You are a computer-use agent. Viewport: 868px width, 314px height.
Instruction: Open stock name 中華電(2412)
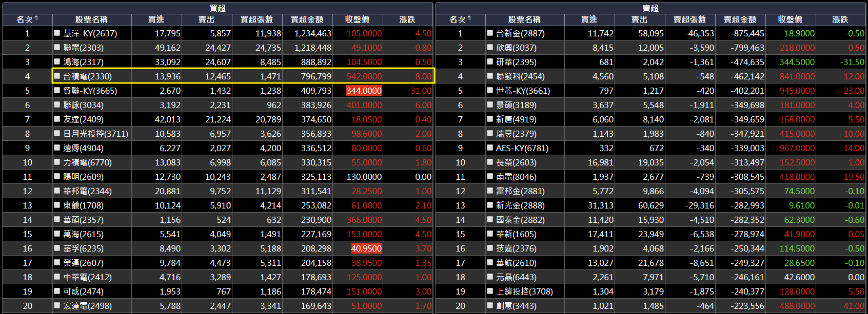point(87,277)
